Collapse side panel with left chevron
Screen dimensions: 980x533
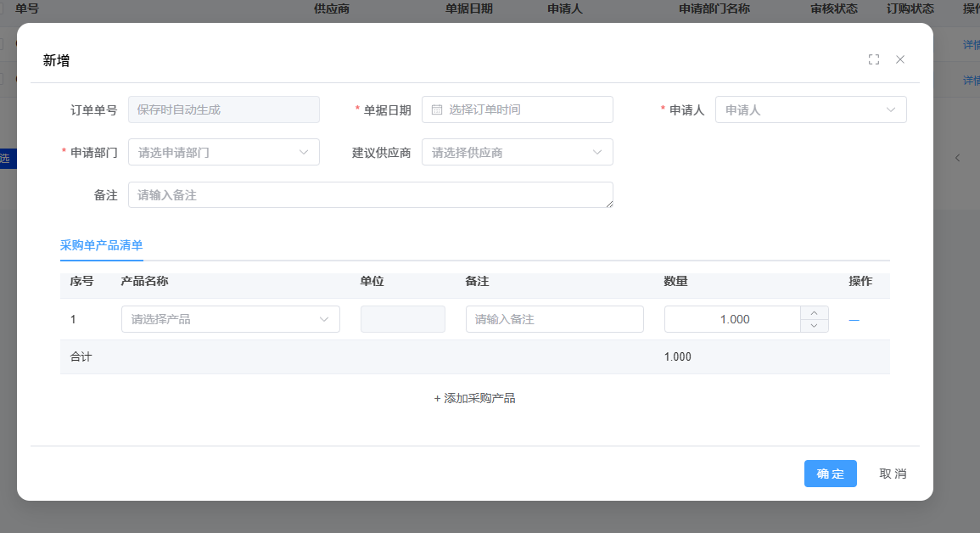click(957, 158)
